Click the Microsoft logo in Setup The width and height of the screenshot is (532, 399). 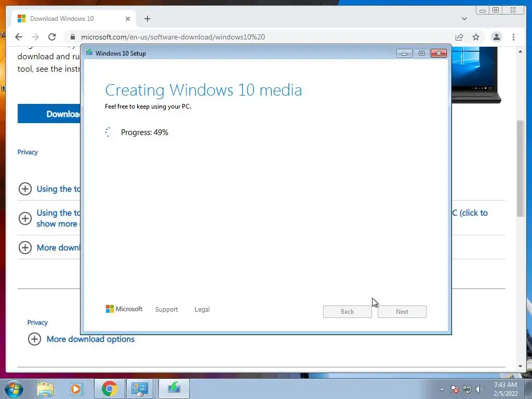[x=124, y=309]
